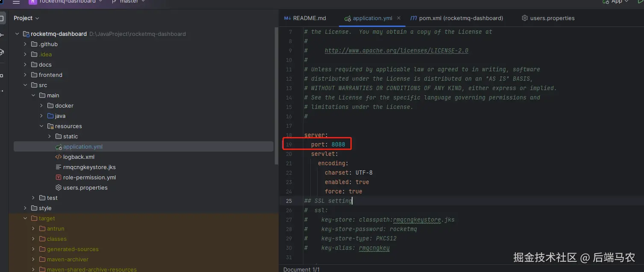Open Commit tool window icon in left stripe
This screenshot has height=272, width=644.
click(x=2, y=35)
